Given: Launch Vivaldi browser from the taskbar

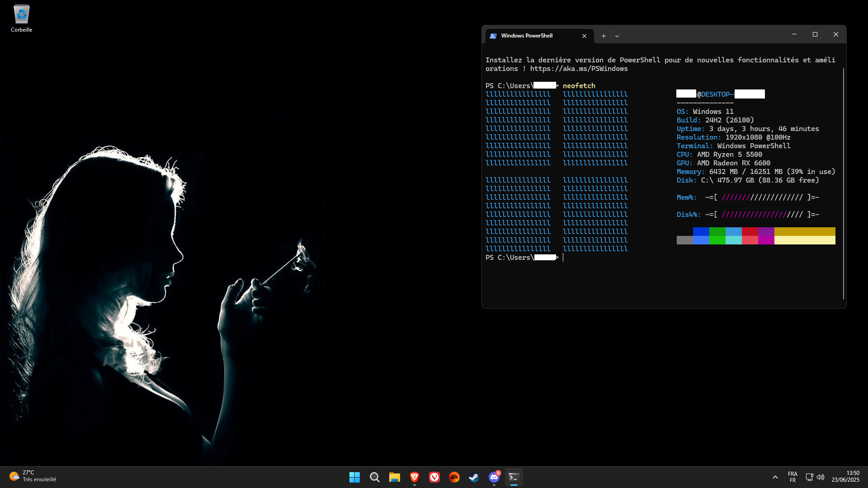Looking at the screenshot, I should 434,477.
